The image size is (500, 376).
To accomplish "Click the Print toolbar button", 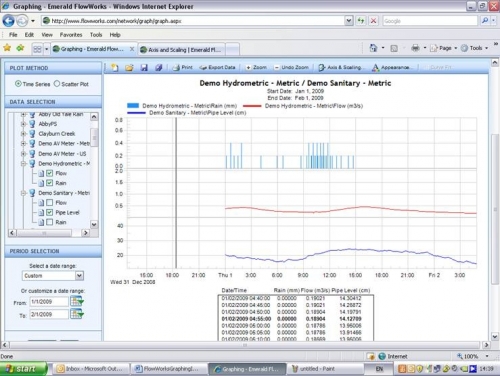I will (182, 67).
